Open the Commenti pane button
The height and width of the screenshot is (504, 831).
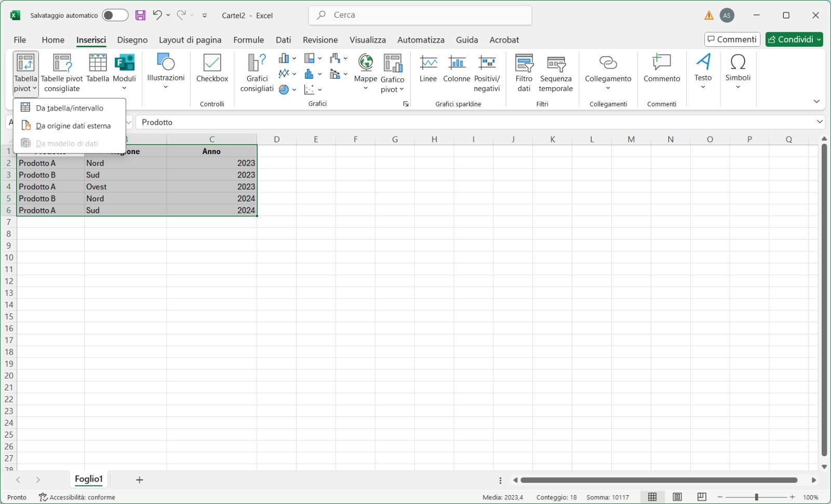tap(732, 39)
